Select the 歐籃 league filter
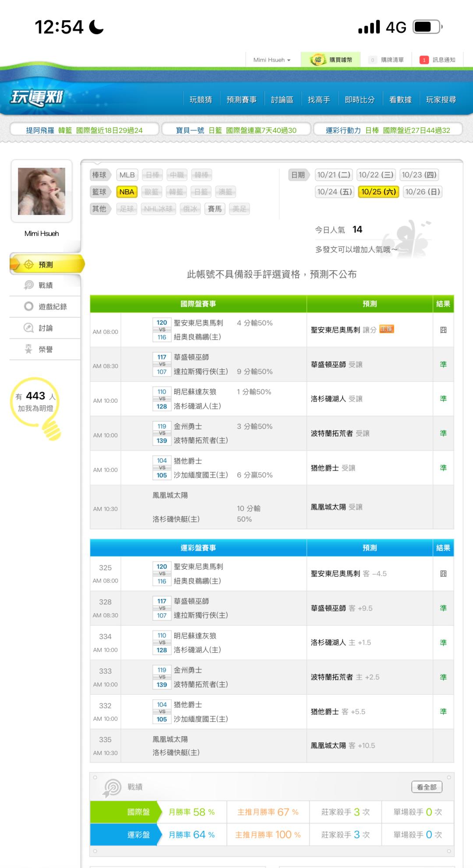Screen dimensions: 473x868 coord(152,192)
